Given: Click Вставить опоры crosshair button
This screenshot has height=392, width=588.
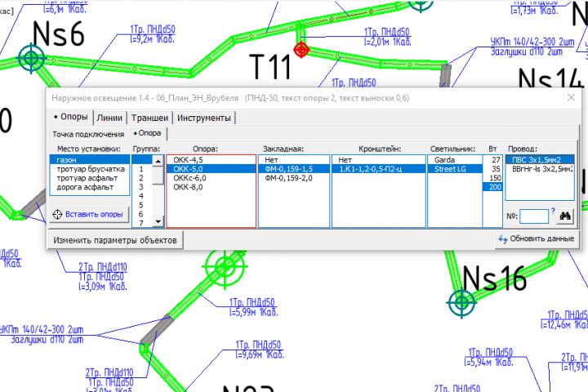Looking at the screenshot, I should 89,214.
